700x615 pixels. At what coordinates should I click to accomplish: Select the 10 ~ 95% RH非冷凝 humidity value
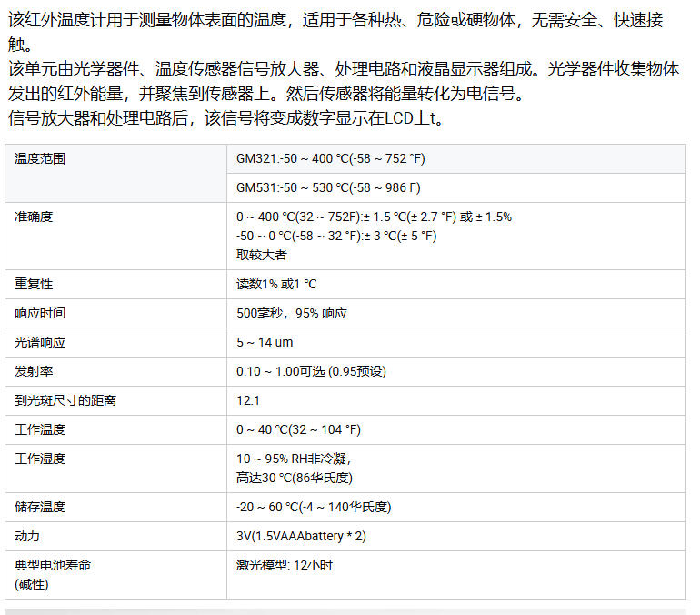tap(293, 459)
